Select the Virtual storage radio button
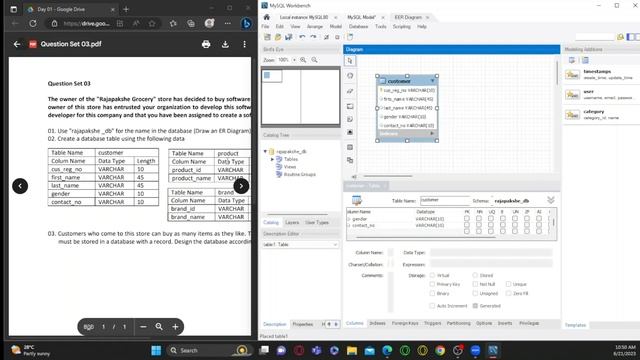640x360 pixels. (432, 275)
